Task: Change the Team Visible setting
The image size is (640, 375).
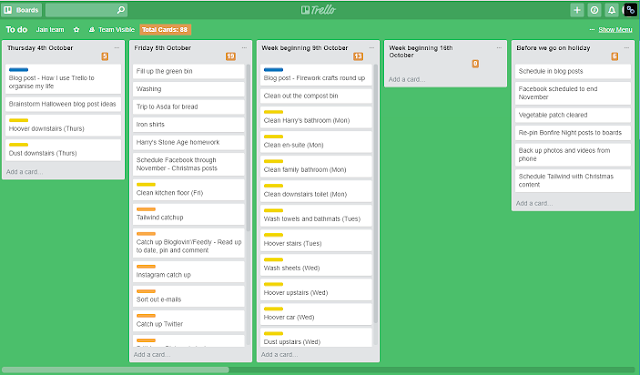Action: pyautogui.click(x=112, y=29)
